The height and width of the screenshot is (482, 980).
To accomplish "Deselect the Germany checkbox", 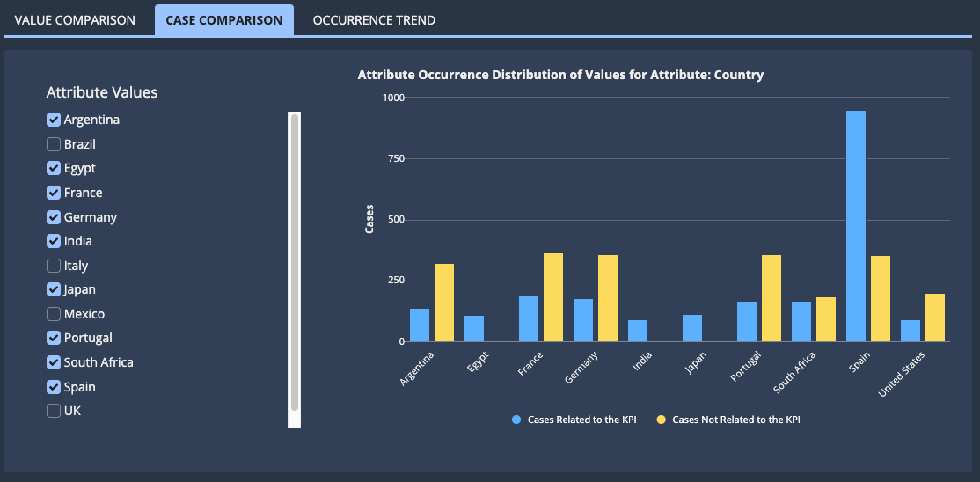I will click(54, 217).
